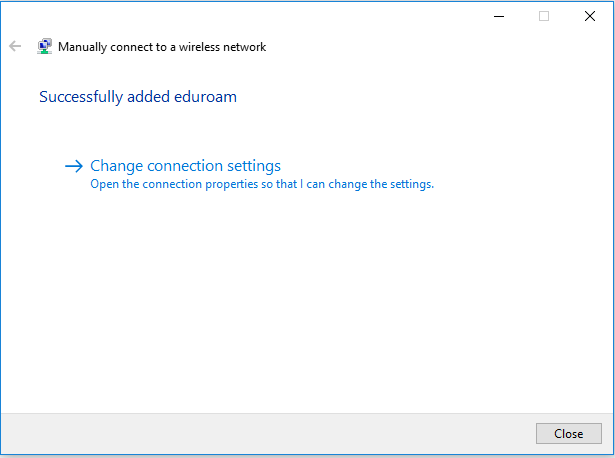Screen dimensions: 615x458
Task: Click the back arrow in the wizard header
Action: click(15, 46)
